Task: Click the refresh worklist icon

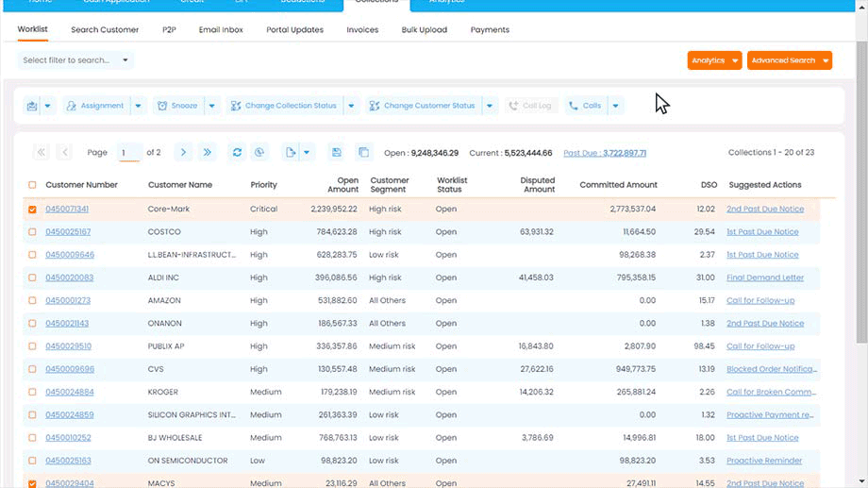Action: click(x=237, y=152)
